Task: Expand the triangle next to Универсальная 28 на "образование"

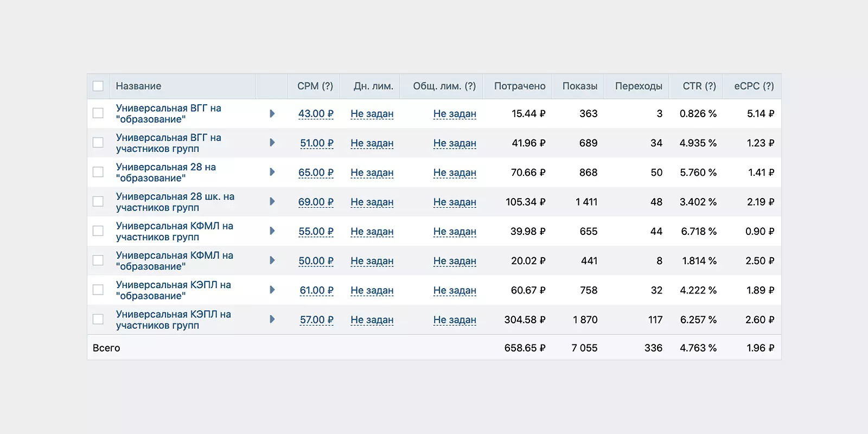Action: (x=272, y=172)
